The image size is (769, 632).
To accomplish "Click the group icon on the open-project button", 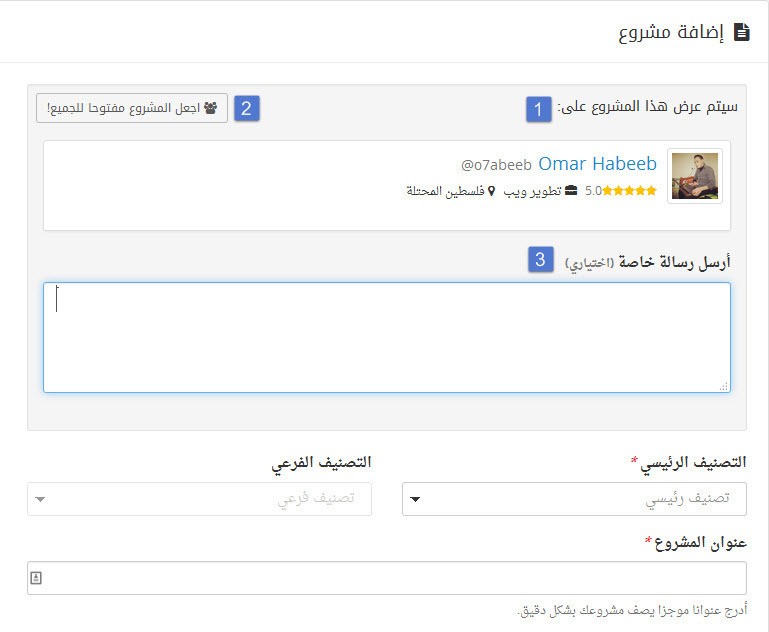I will (210, 108).
